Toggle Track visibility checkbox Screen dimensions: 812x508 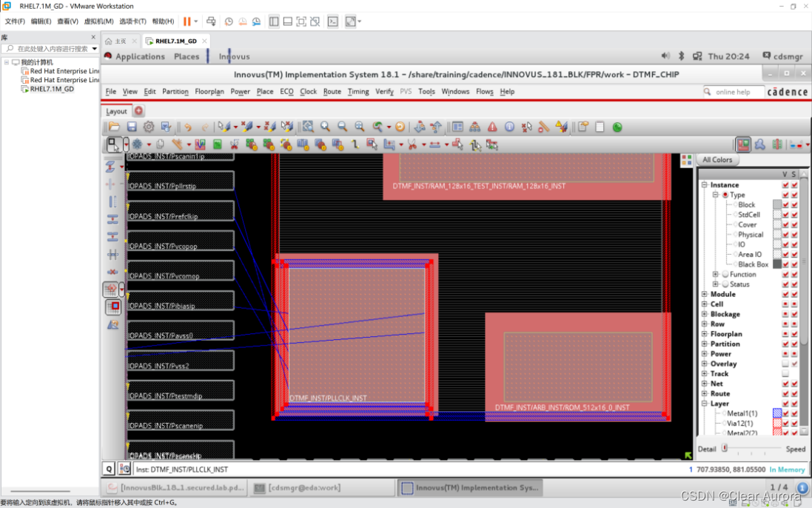pyautogui.click(x=785, y=373)
